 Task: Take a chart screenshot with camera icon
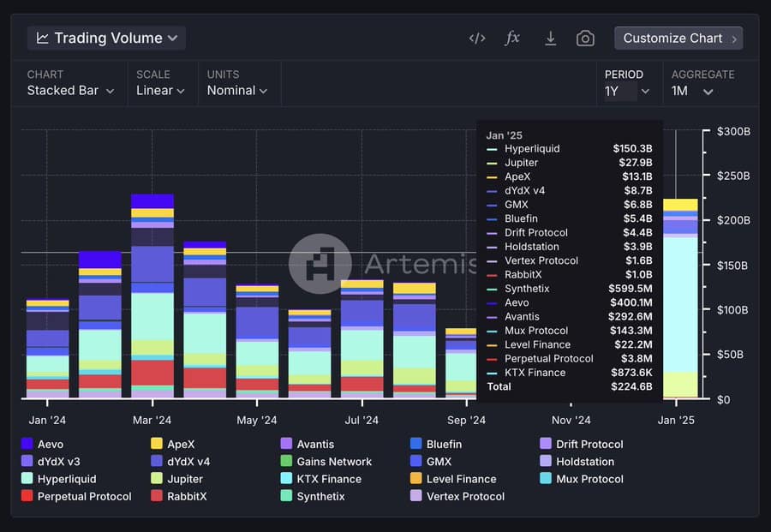(585, 39)
